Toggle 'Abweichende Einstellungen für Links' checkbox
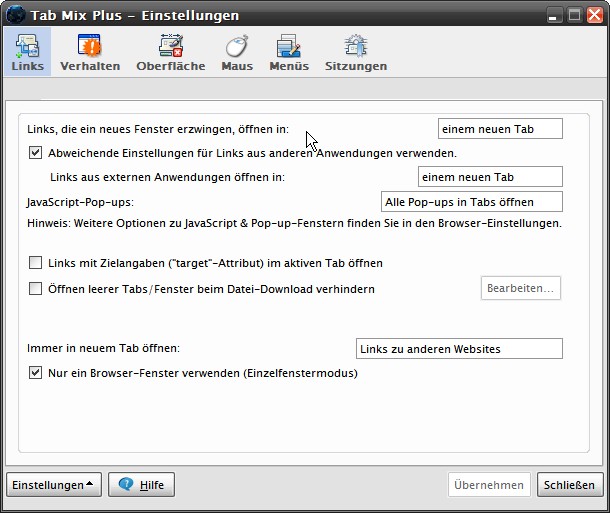The image size is (610, 513). 35,152
